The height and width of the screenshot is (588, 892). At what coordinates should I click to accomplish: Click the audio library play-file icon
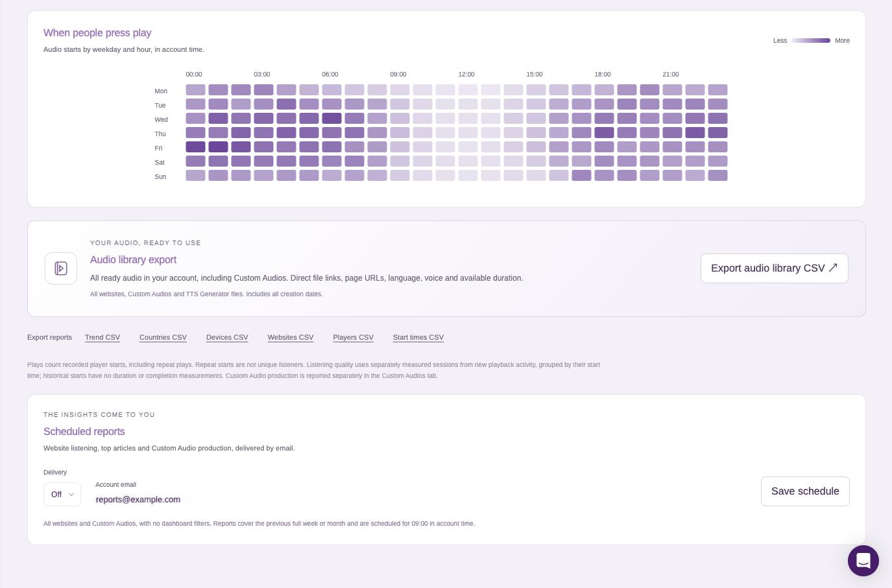click(61, 268)
